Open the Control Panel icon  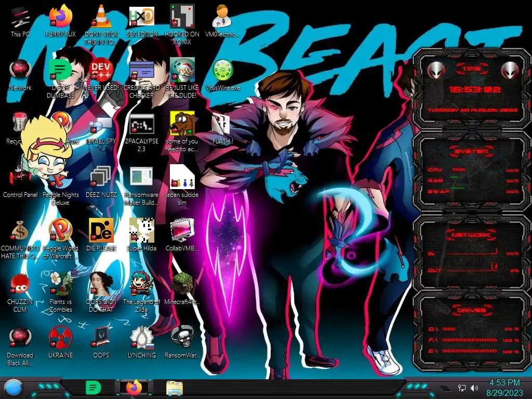[x=20, y=182]
